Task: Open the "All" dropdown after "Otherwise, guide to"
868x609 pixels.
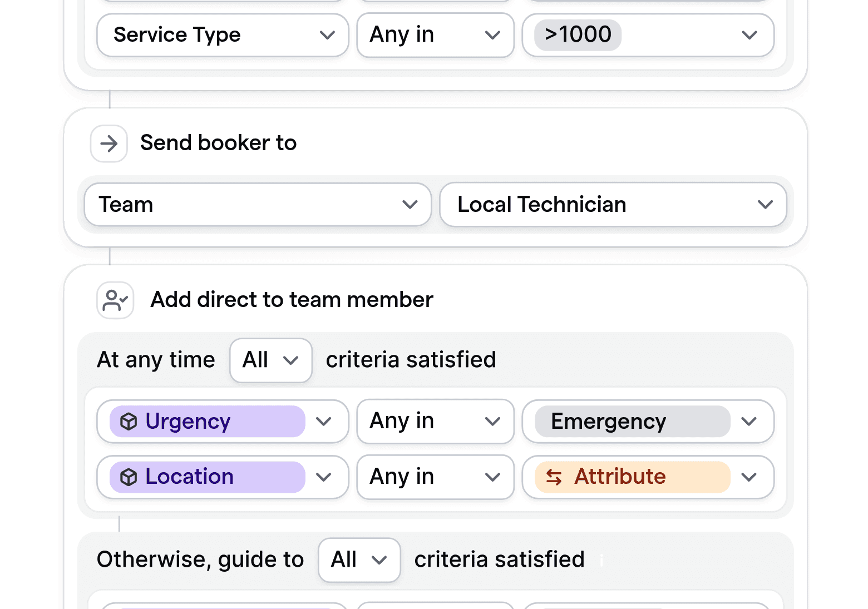Action: 359,560
